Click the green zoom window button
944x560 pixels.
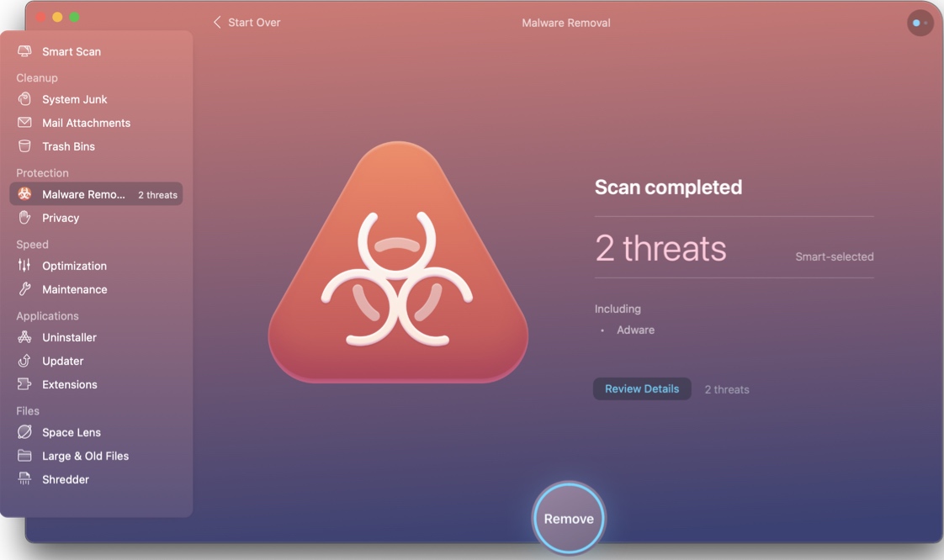point(74,17)
